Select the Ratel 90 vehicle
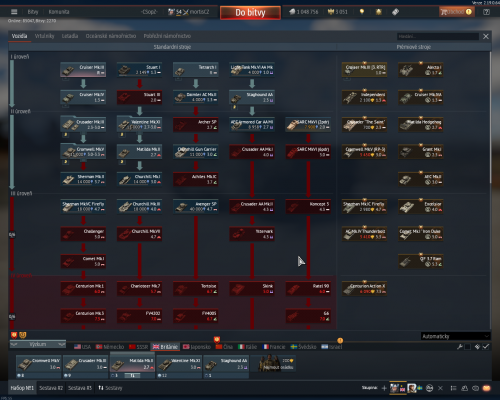Screen dimensions: 500x400 point(308,288)
